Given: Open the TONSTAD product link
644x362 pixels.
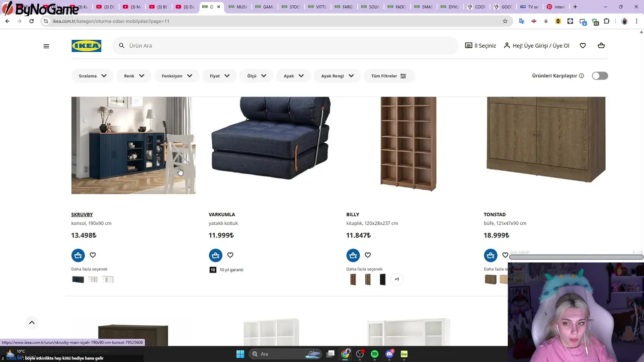Looking at the screenshot, I should (x=495, y=215).
